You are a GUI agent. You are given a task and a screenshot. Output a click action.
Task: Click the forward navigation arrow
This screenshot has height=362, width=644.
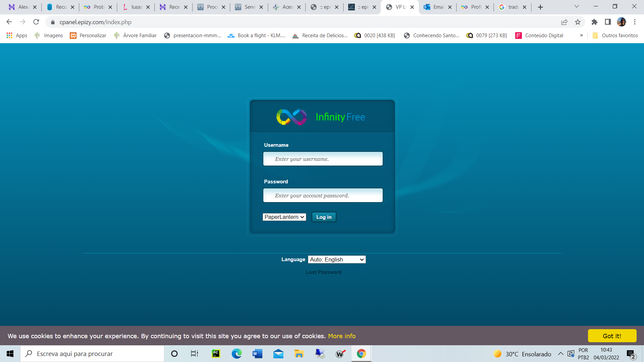coord(22,22)
